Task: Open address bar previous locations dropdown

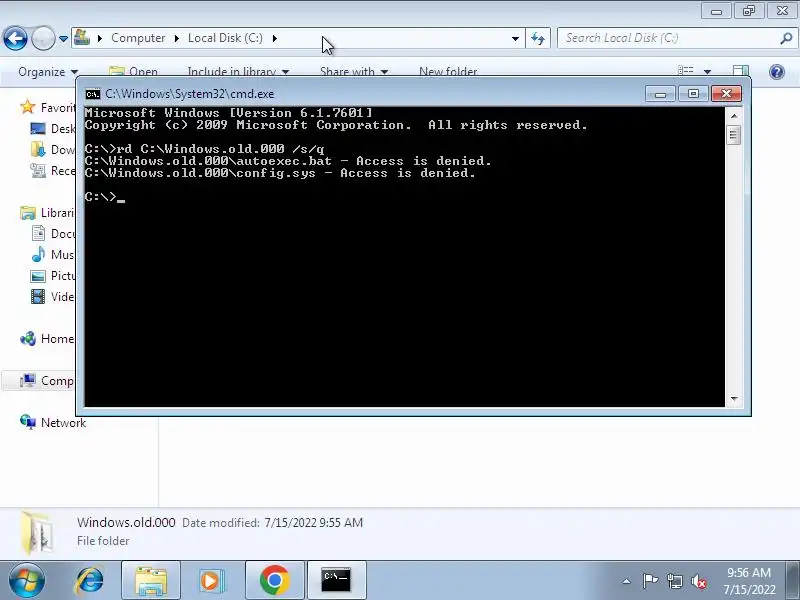Action: tap(515, 39)
